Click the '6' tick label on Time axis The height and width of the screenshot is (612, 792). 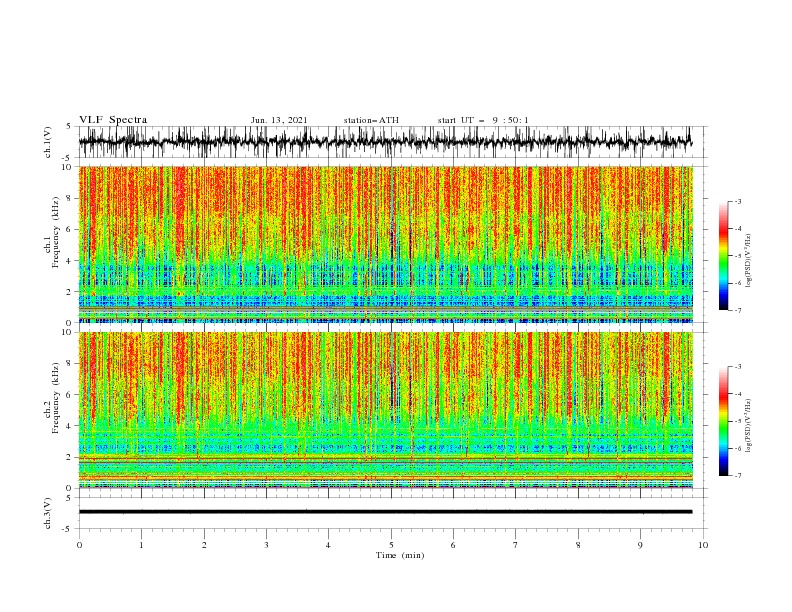(x=453, y=545)
